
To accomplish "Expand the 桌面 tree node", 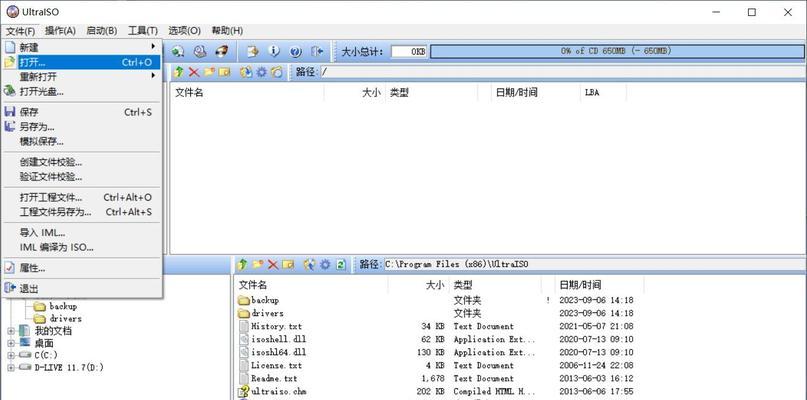I will pos(11,343).
